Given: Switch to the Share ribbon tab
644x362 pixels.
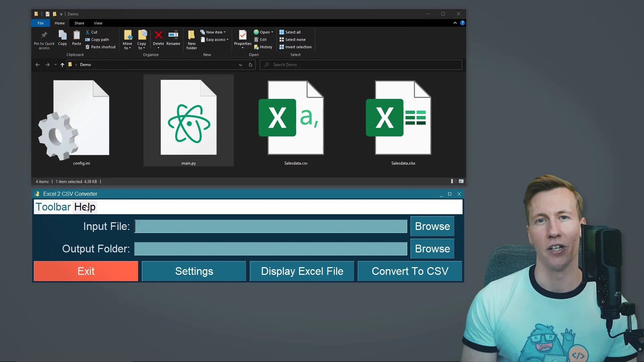Looking at the screenshot, I should tap(79, 23).
